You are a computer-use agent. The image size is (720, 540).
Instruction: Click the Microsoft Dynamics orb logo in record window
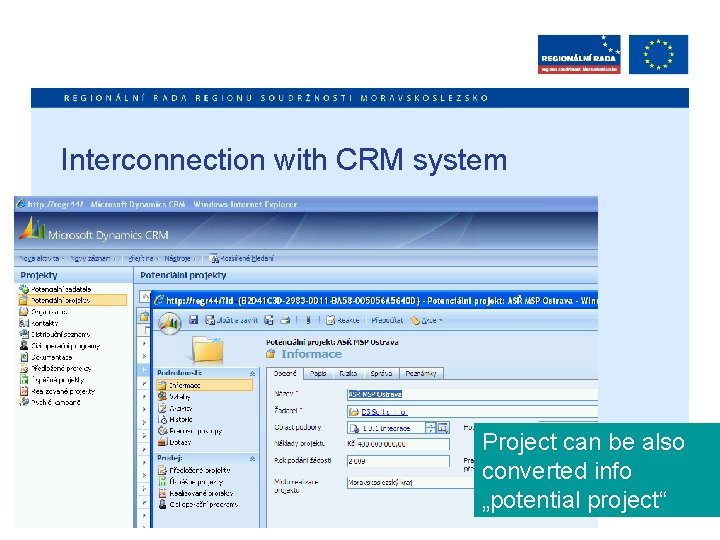(x=169, y=322)
